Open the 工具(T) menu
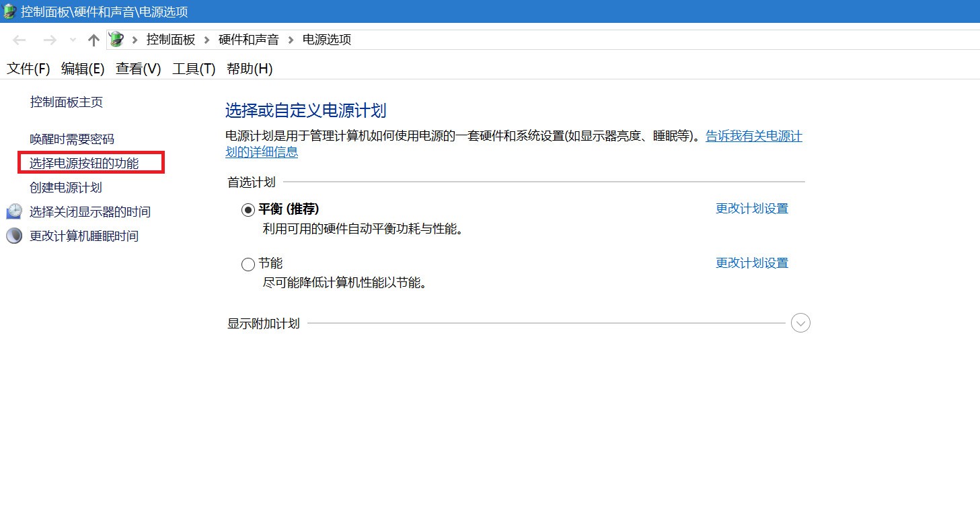 (x=194, y=69)
